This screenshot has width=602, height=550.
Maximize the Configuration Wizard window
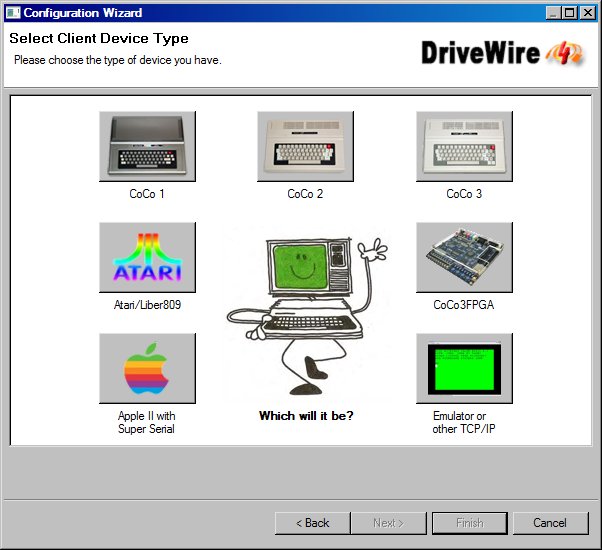point(569,13)
